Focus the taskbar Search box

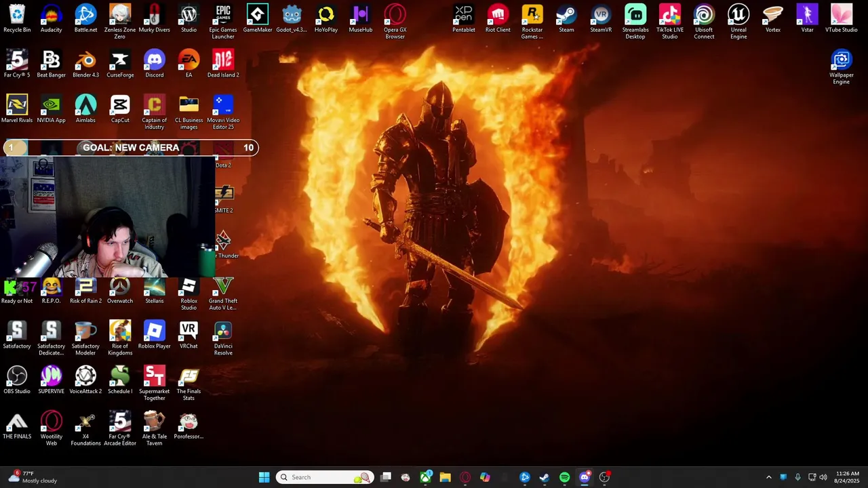pos(325,477)
